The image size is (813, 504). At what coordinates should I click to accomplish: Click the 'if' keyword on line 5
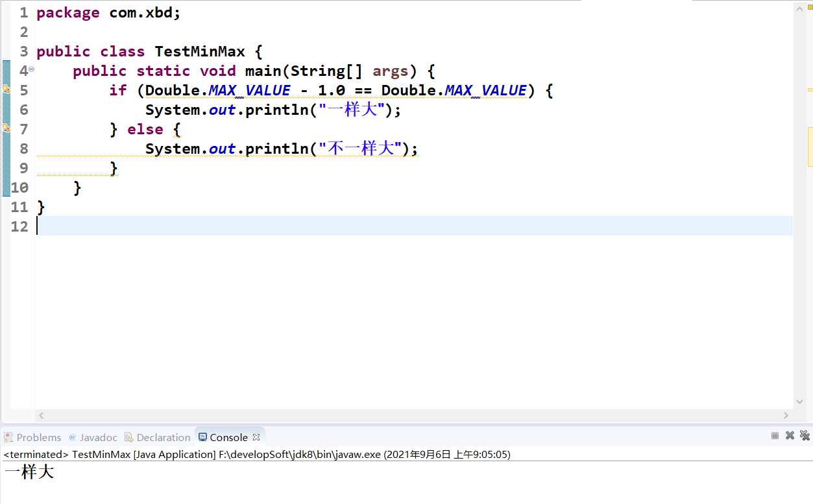(x=118, y=90)
